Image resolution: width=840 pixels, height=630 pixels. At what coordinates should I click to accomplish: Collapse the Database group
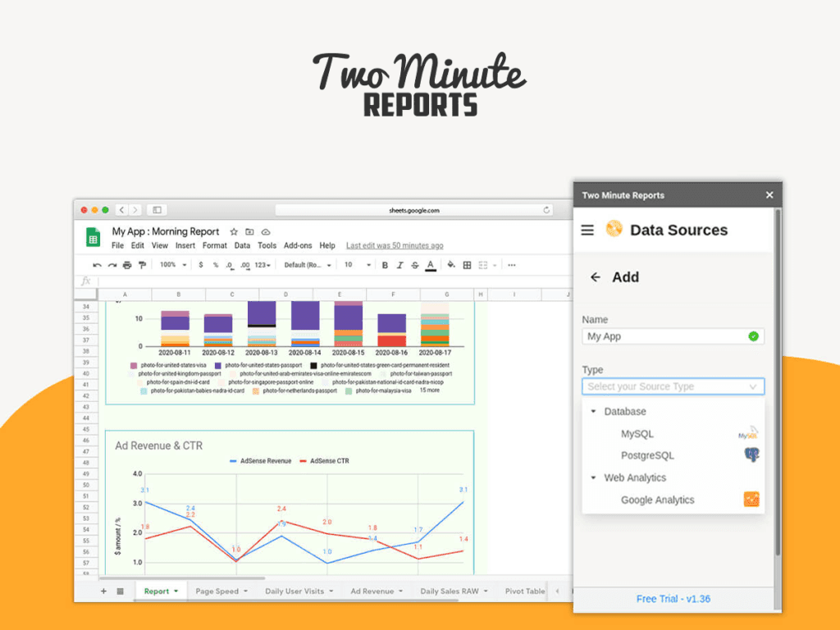[594, 412]
